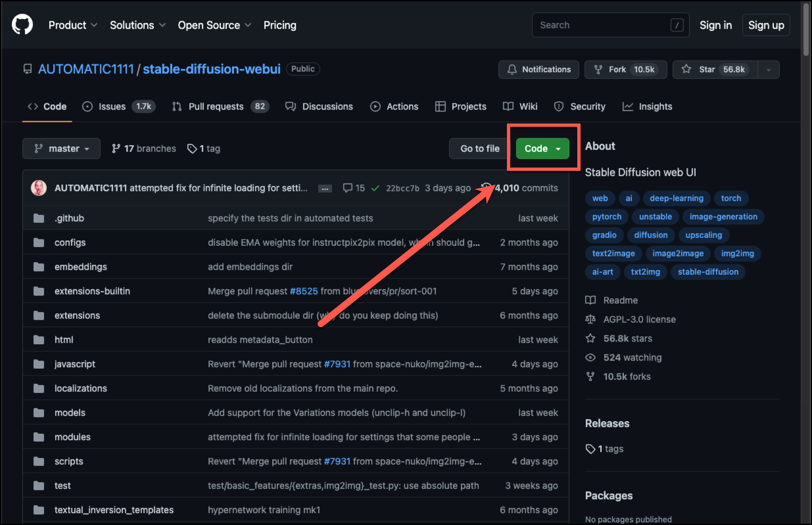Viewport: 812px width, 525px height.
Task: Click the 1 tag icon link
Action: click(x=203, y=148)
